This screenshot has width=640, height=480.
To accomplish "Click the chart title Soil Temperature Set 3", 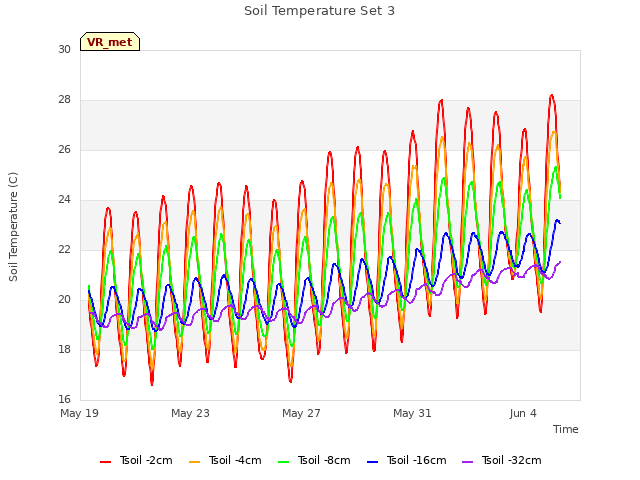I will click(x=320, y=11).
